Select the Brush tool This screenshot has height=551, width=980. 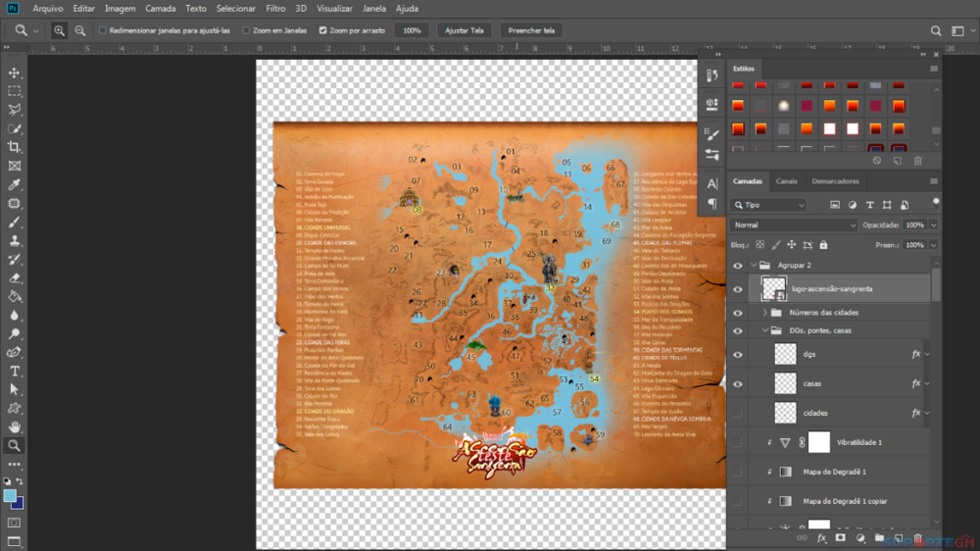[15, 222]
